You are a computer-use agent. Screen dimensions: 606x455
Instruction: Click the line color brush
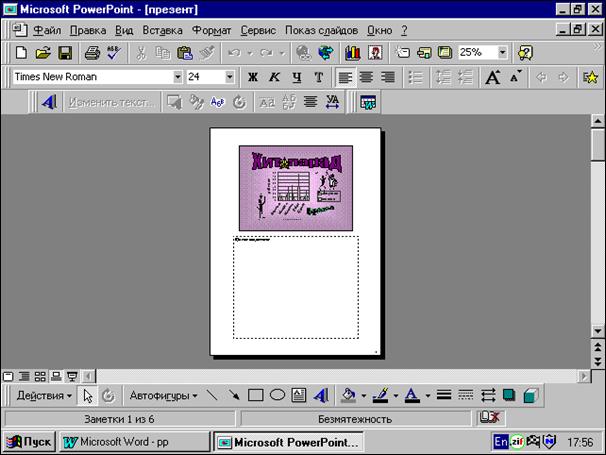coord(381,395)
